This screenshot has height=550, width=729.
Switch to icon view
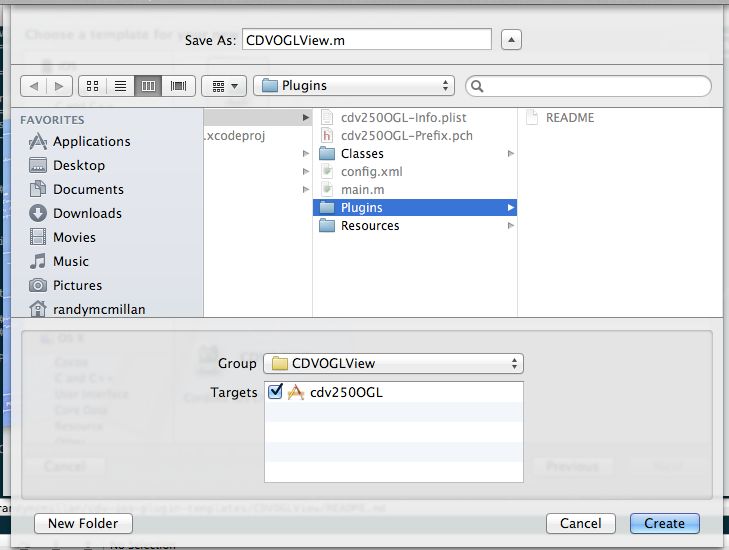93,86
